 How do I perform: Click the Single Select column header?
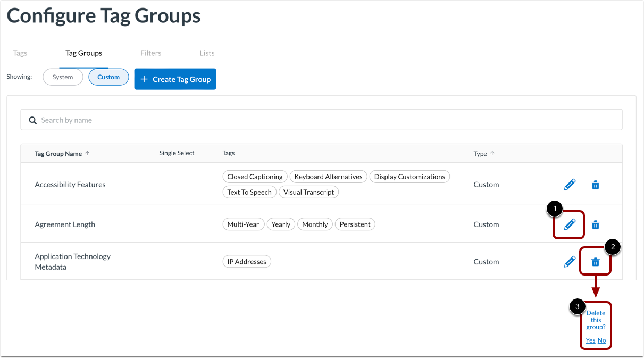[x=177, y=153]
